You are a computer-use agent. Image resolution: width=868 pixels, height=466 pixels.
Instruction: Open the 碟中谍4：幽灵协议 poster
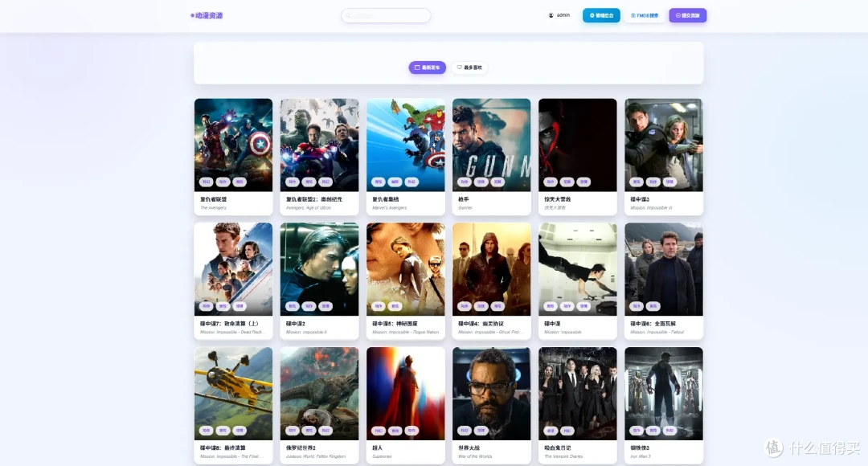(492, 269)
